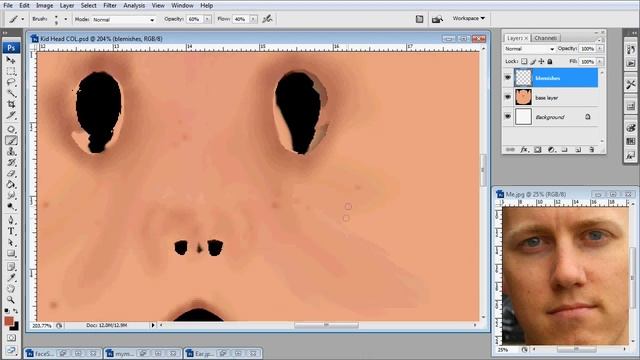Select the Eyedropper tool
The width and height of the screenshot is (640, 360).
[x=11, y=278]
